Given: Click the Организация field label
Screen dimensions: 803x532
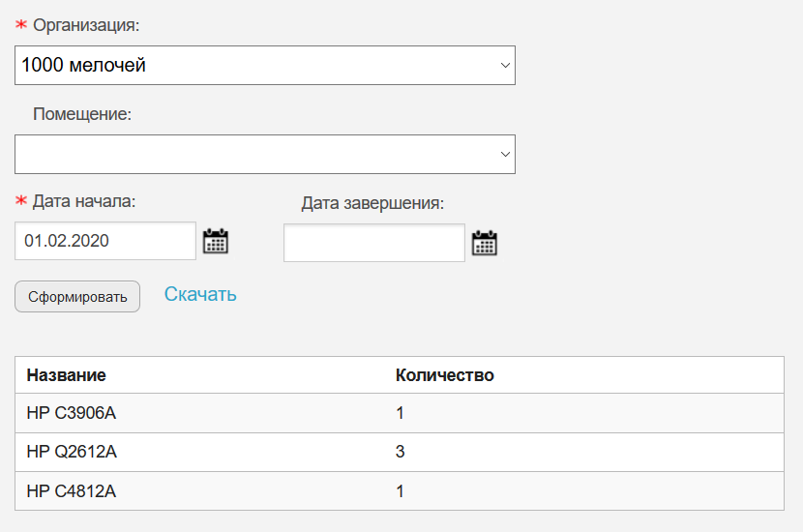Looking at the screenshot, I should pyautogui.click(x=86, y=25).
